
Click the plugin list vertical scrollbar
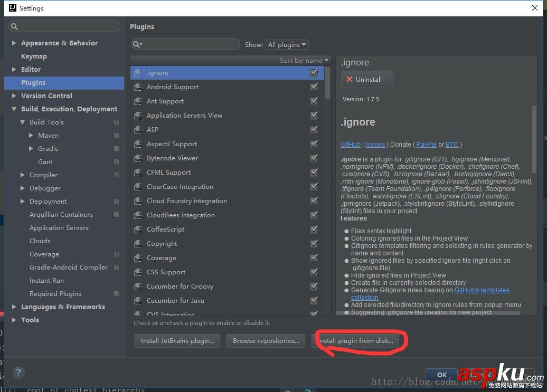pos(327,83)
